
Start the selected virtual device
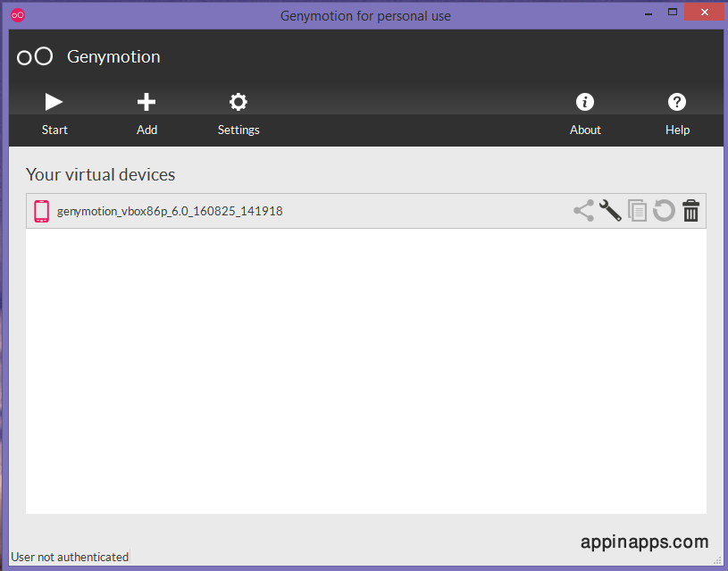click(x=54, y=113)
